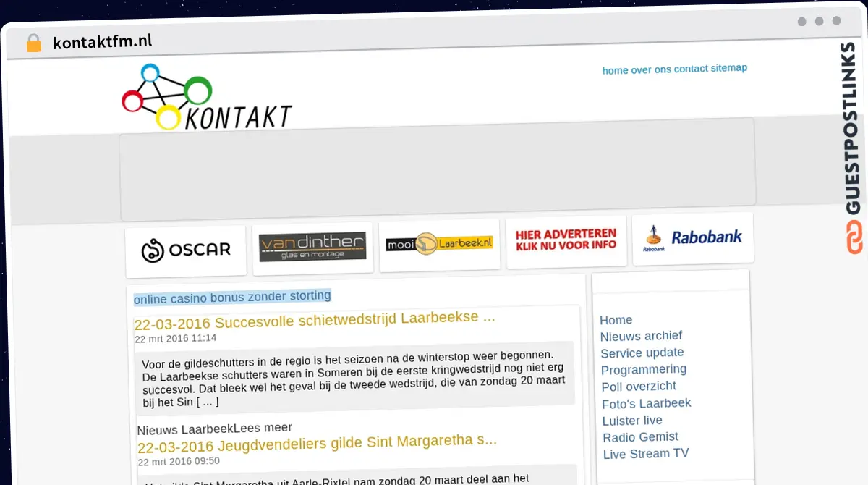Open contact in the top navigation

pyautogui.click(x=691, y=69)
